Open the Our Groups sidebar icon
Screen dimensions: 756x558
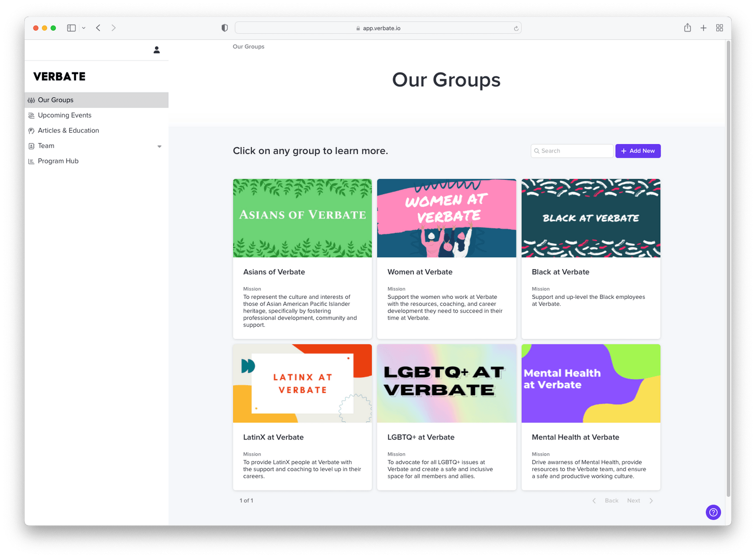[31, 100]
